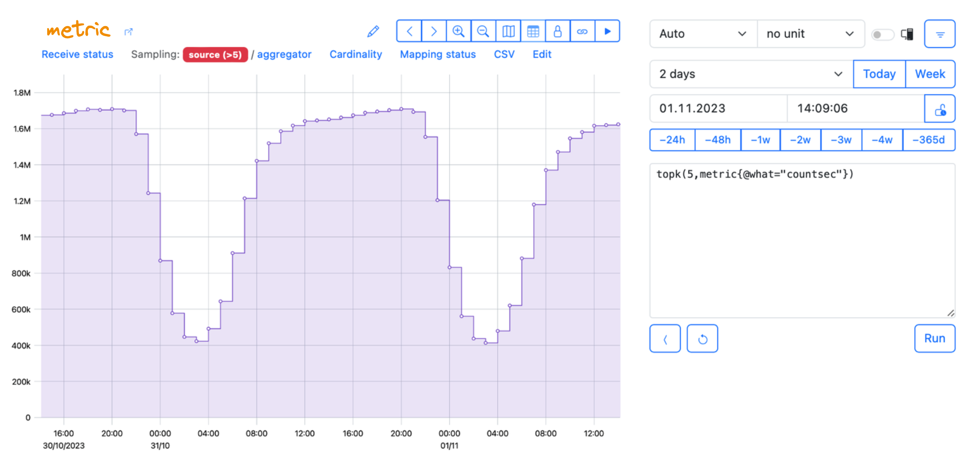This screenshot has height=475, width=980.
Task: Start live mode with the play icon
Action: click(x=608, y=31)
